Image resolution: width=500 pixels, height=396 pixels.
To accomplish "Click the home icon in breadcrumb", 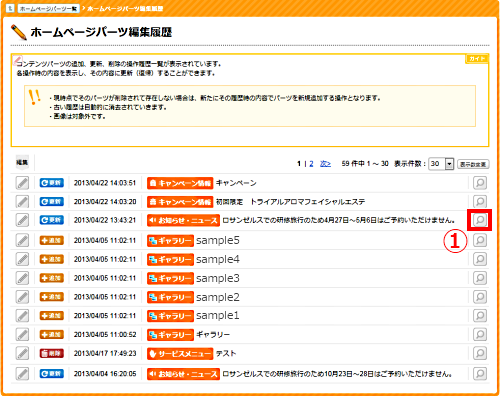I will [x=10, y=8].
